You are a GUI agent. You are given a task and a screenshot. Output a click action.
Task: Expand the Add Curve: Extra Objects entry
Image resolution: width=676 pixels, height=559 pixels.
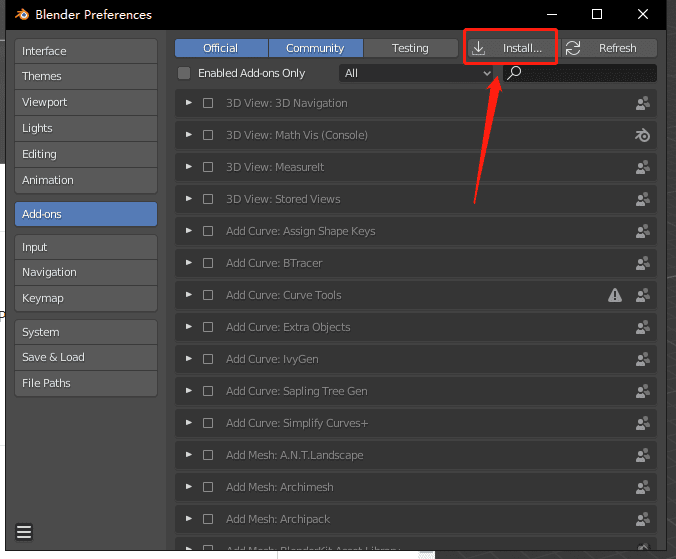pos(188,327)
